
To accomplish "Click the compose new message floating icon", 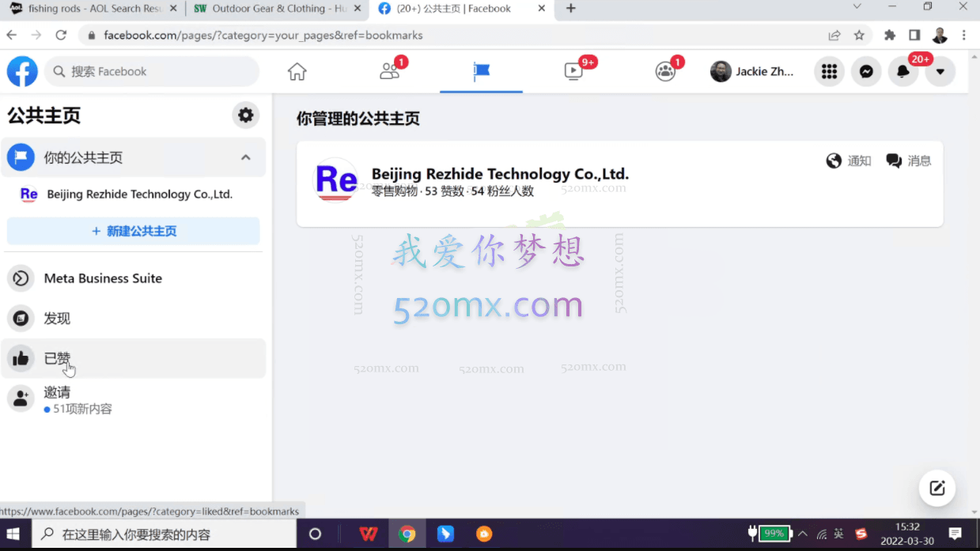I will [x=937, y=488].
